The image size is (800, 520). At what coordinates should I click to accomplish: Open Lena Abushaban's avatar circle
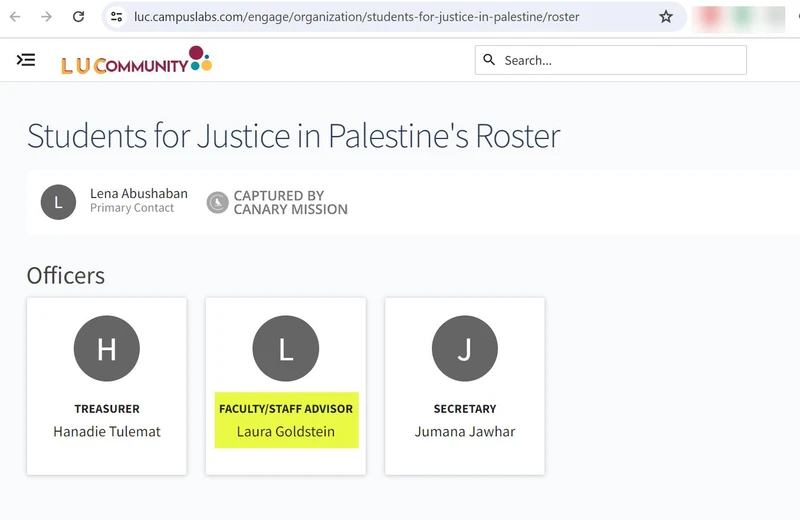(x=58, y=202)
